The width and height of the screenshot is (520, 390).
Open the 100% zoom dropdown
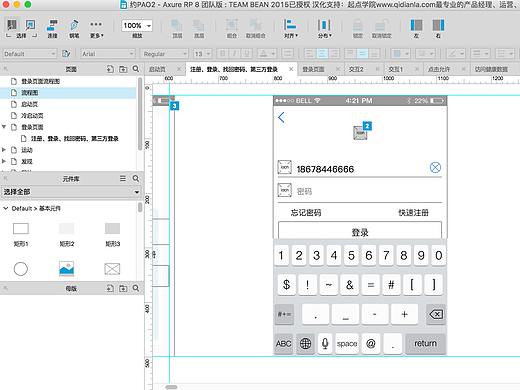137,26
